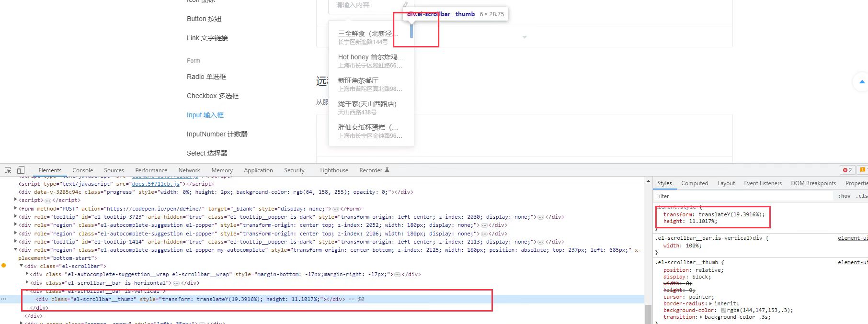Open the DOM Breakpoints pane tab
Screen dimensions: 868x324
click(x=813, y=183)
